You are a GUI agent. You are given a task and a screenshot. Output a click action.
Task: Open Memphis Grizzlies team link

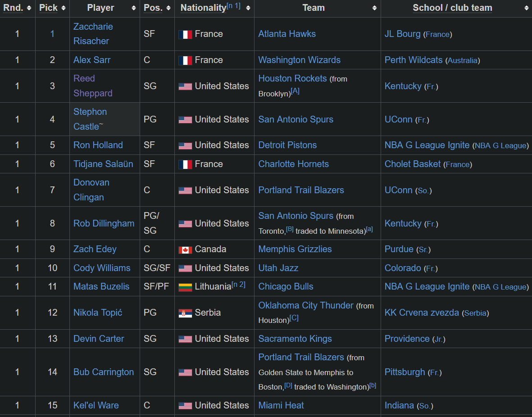click(295, 249)
